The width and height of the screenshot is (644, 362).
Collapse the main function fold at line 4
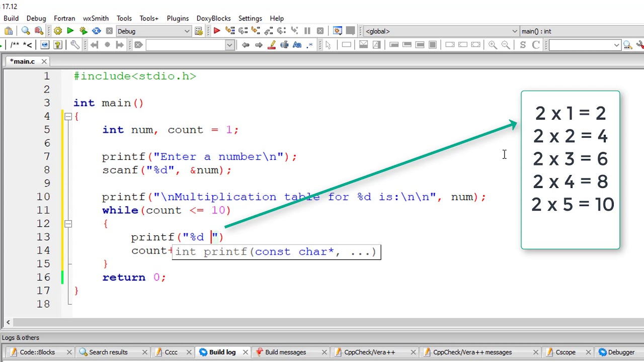pyautogui.click(x=68, y=116)
